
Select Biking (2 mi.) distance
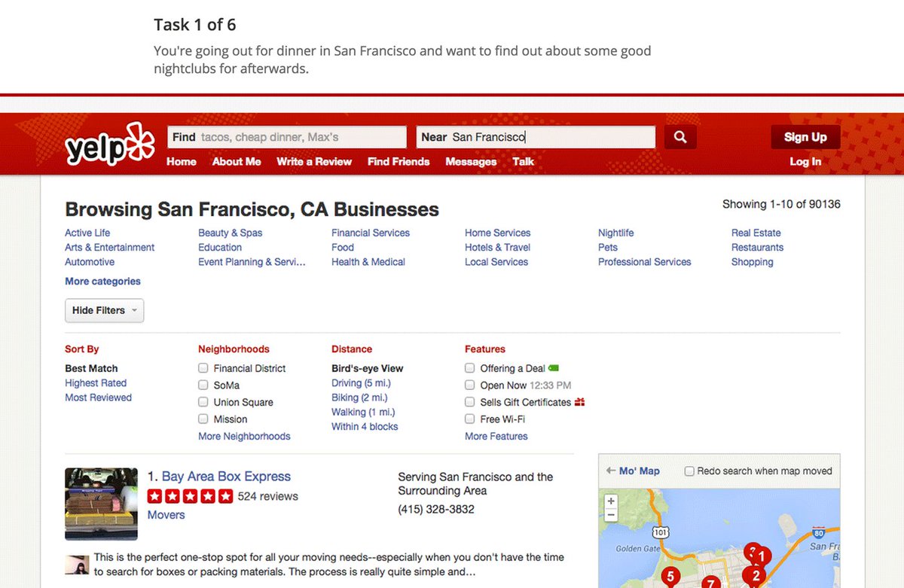click(359, 397)
